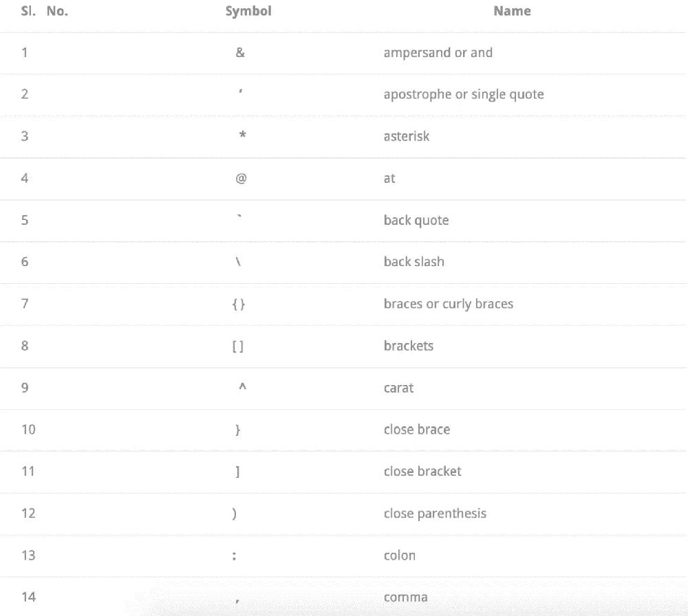
Task: Click the @ symbol in row 4
Action: pos(241,179)
